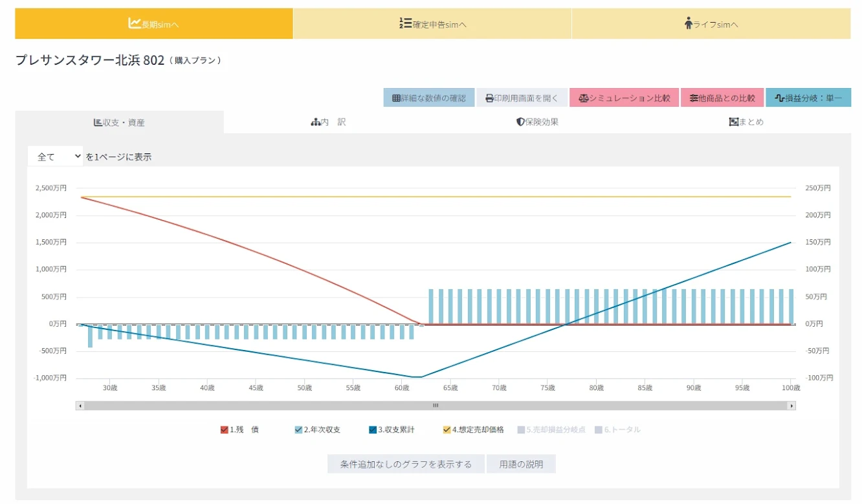Open シミュレーション比較 comparison
The height and width of the screenshot is (504, 862).
tap(624, 98)
